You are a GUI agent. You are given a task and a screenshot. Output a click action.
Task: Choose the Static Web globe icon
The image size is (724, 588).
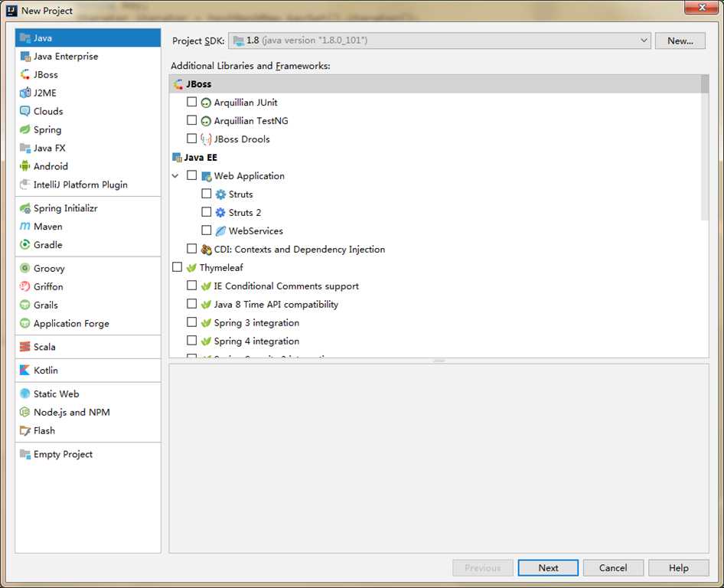(x=25, y=394)
